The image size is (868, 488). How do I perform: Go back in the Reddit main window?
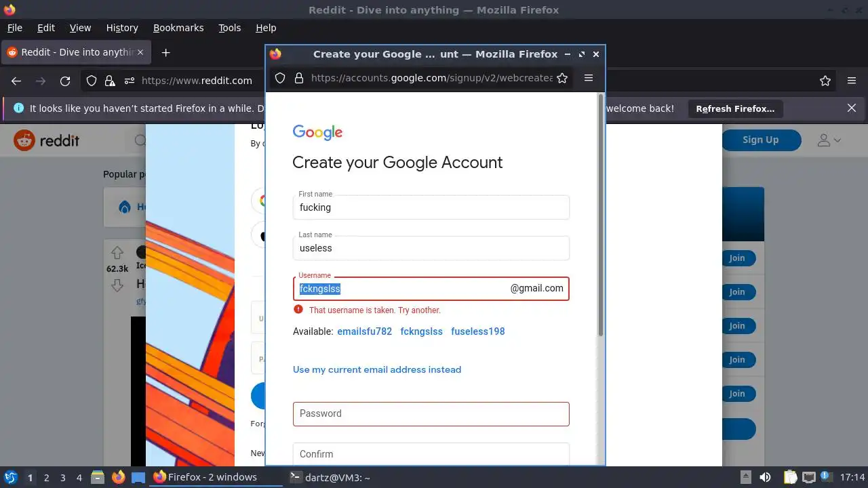click(x=16, y=81)
